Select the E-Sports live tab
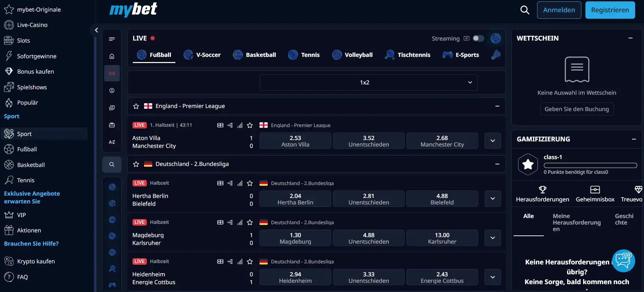The height and width of the screenshot is (292, 644). pos(460,55)
